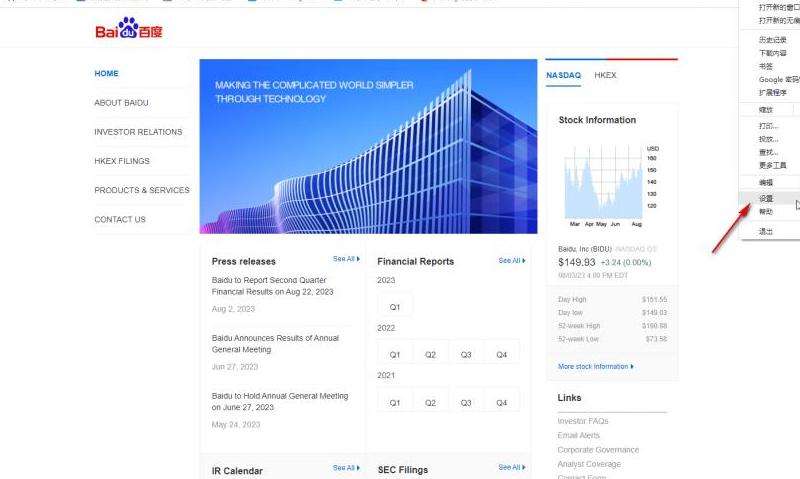The image size is (800, 479).
Task: Open Investor FAQs link
Action: coord(583,421)
